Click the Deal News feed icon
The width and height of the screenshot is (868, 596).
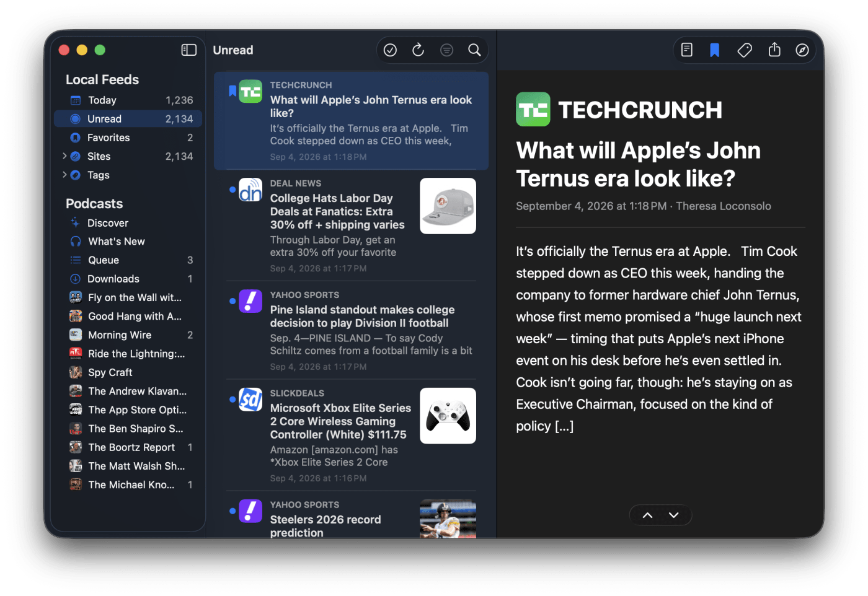click(250, 190)
